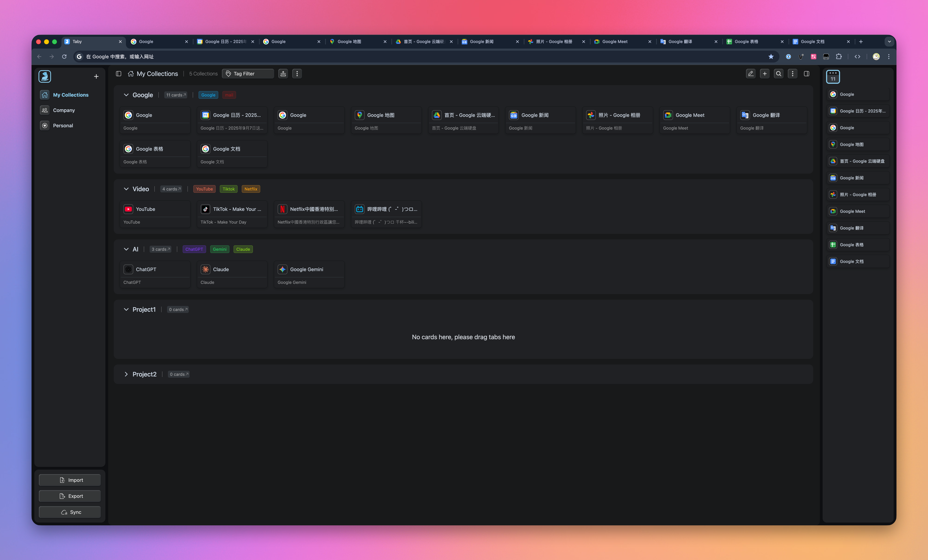Open the 照片 - Google 相册 card

617,120
